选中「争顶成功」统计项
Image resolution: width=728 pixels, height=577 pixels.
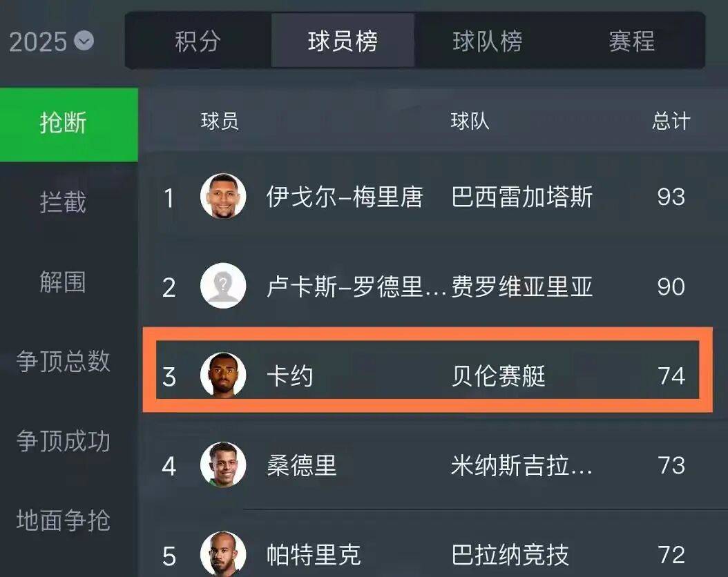click(62, 442)
